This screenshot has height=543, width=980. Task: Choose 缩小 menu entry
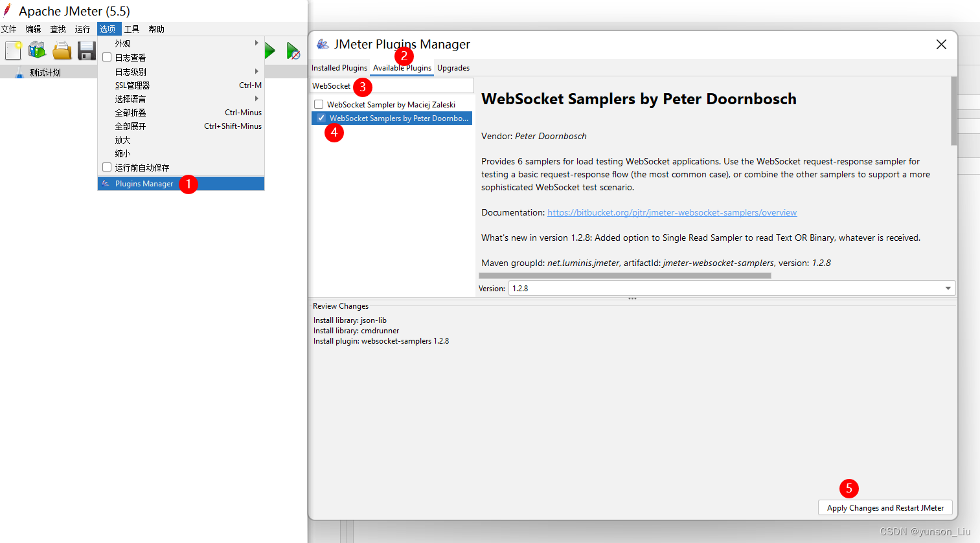181,153
